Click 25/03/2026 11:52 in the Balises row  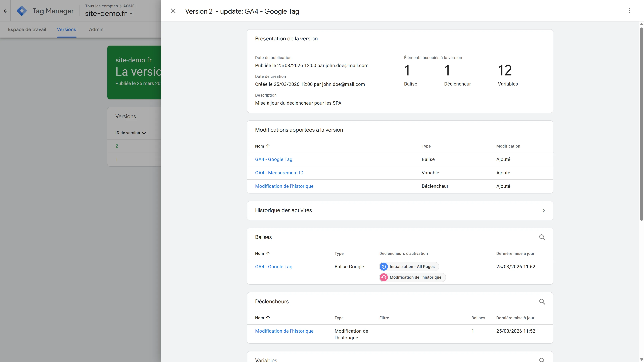[x=516, y=267]
